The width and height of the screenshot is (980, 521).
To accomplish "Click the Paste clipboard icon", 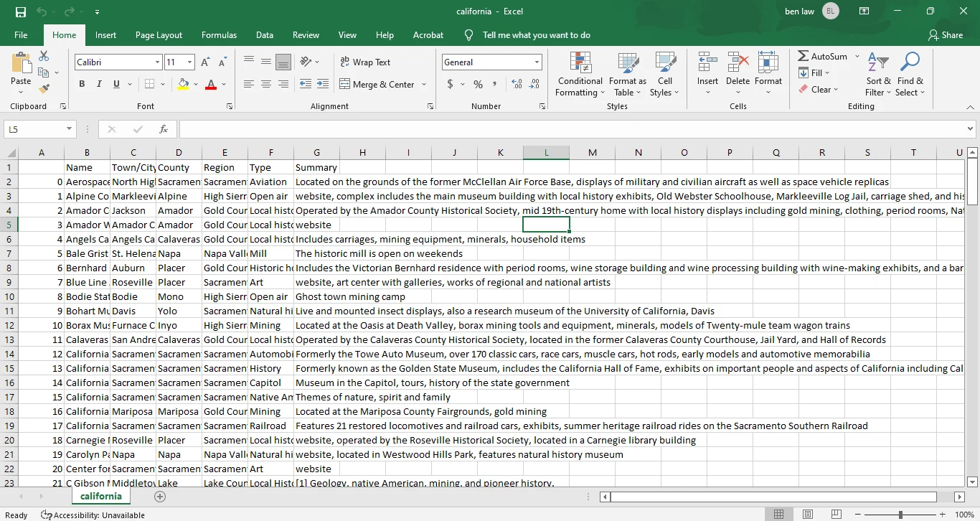I will coord(21,63).
